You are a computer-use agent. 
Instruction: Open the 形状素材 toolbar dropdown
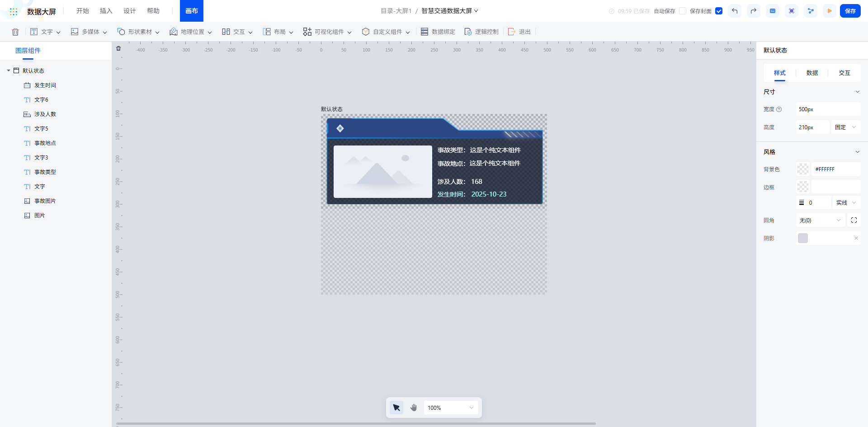(138, 32)
